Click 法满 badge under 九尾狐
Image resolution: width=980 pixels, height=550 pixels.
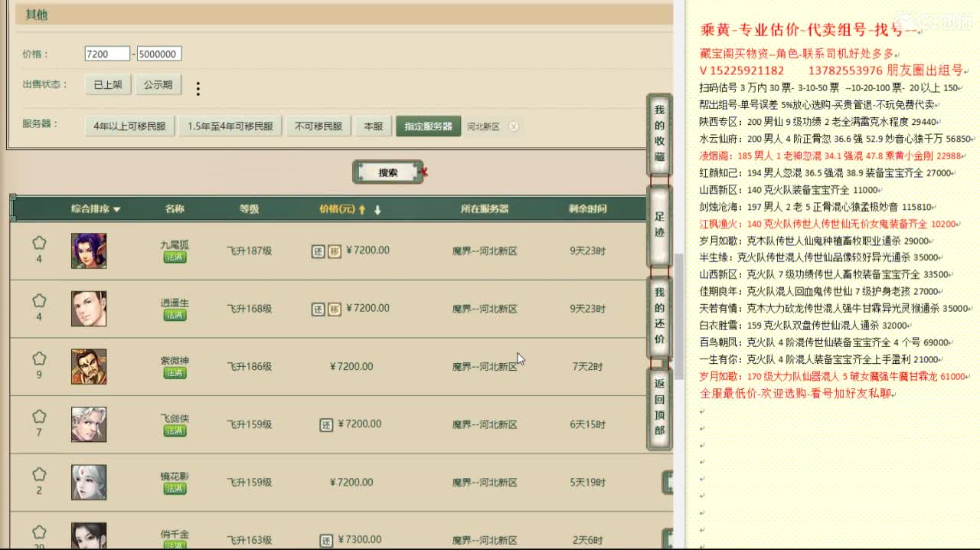point(175,257)
